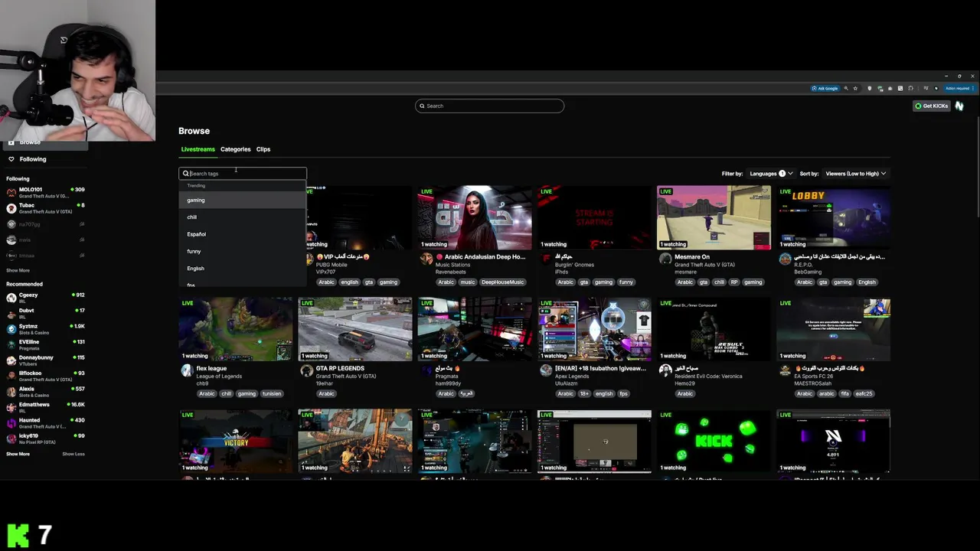This screenshot has width=980, height=551.
Task: Click the Arabic Andalusian stream's channel avatar
Action: tap(426, 259)
